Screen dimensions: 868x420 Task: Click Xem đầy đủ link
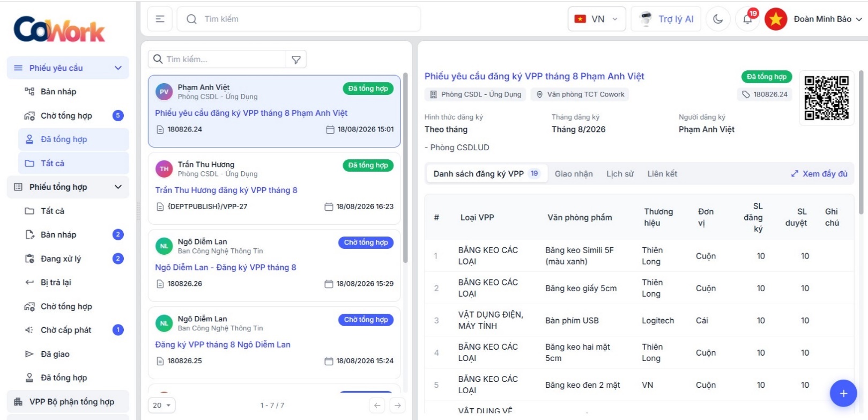tap(819, 174)
